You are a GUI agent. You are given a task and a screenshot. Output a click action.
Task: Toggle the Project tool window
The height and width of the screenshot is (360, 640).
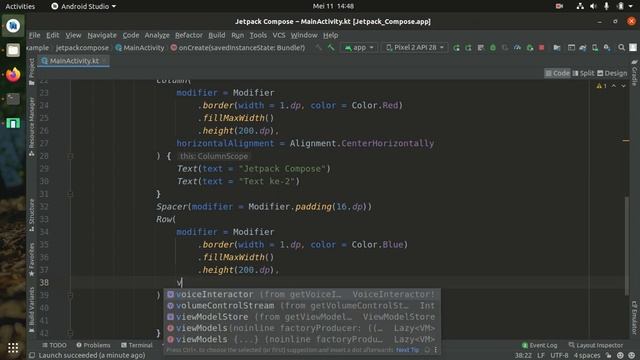pos(31,71)
